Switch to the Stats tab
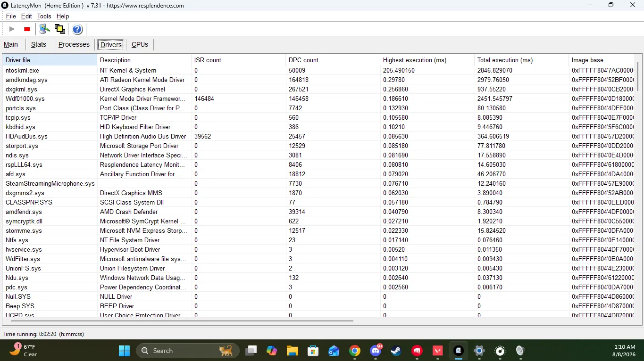This screenshot has width=644, height=361. tap(39, 44)
